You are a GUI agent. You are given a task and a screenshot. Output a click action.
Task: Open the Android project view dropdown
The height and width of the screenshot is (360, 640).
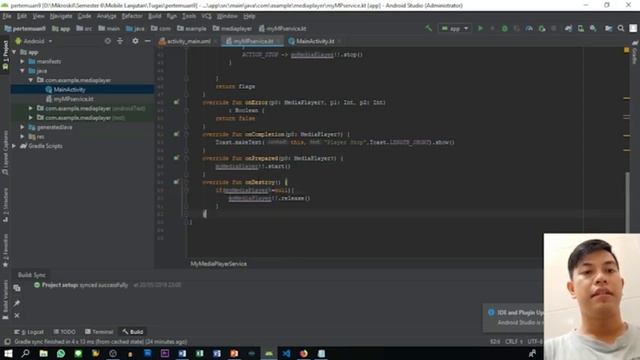point(34,41)
